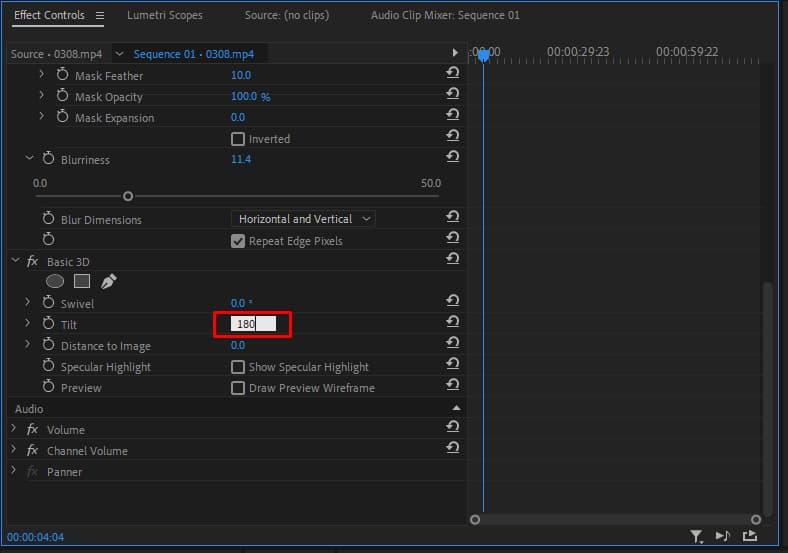Expand the Tilt property
The image size is (788, 553).
pos(28,323)
